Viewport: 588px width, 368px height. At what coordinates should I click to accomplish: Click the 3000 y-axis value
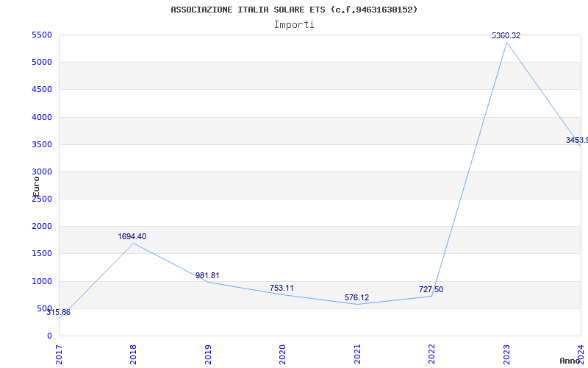click(x=42, y=172)
